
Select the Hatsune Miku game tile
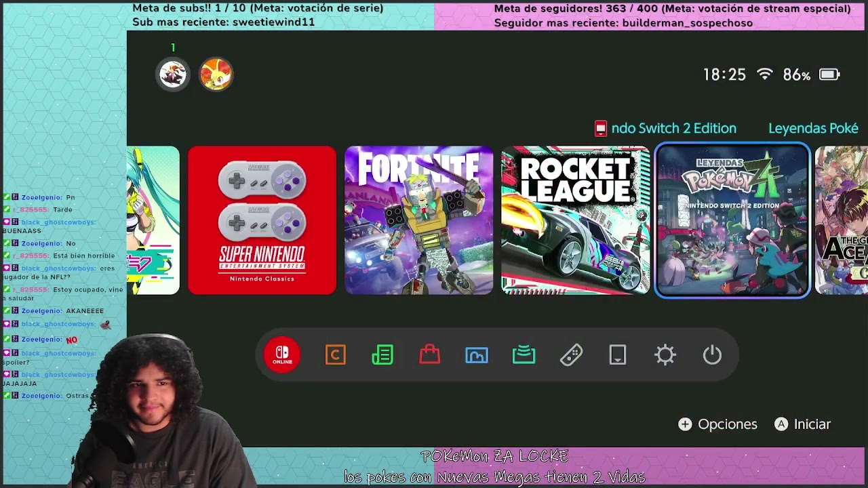153,220
